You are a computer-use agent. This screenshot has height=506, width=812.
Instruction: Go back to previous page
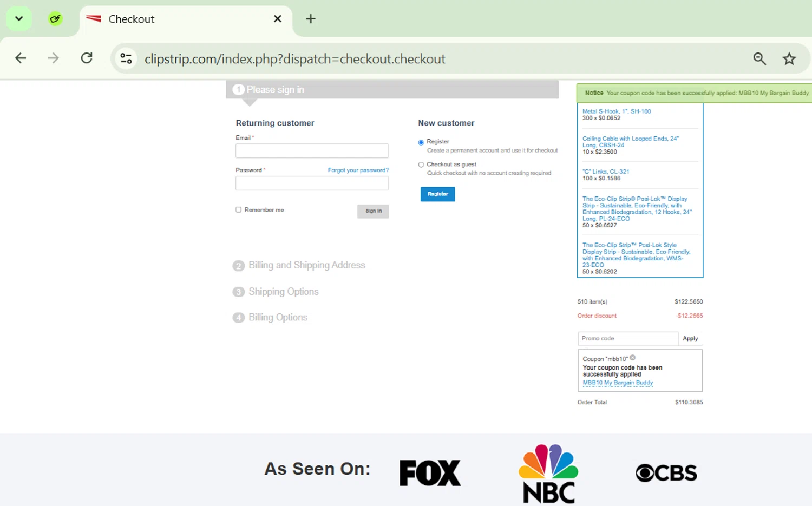tap(21, 58)
